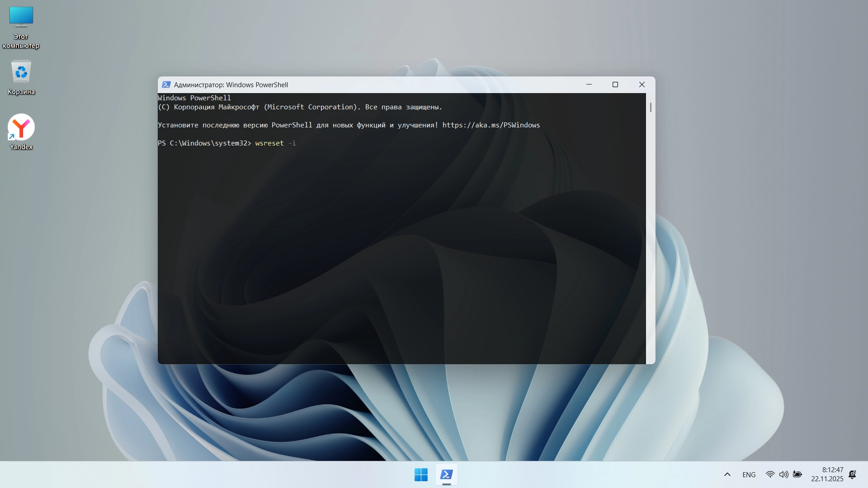
Task: Minimize the PowerShell window
Action: (x=589, y=84)
